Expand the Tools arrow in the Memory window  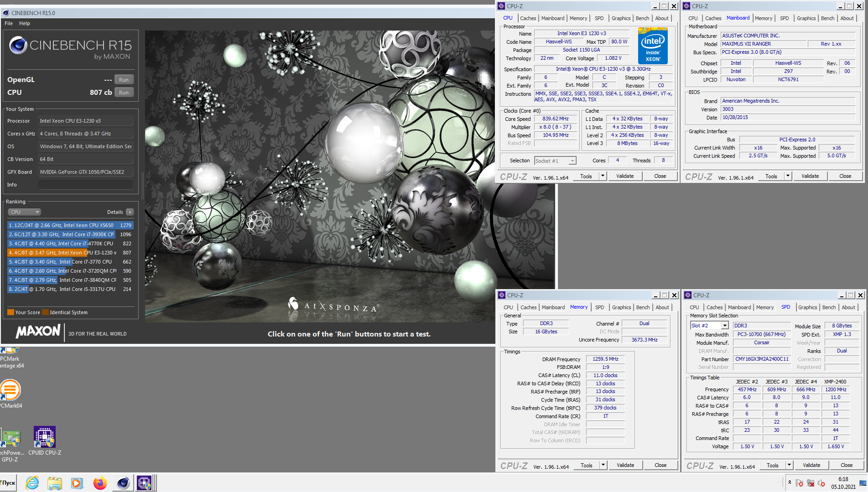tap(603, 465)
